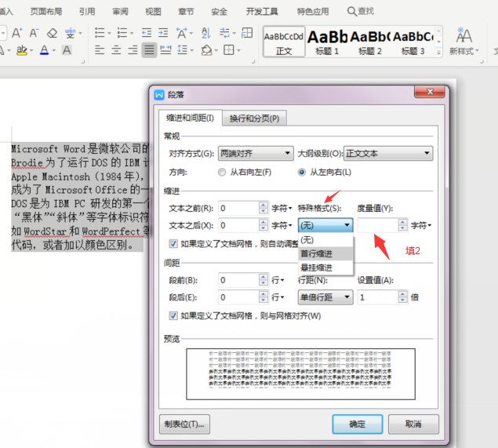Click paragraph shading paint bucket
The image size is (498, 448).
click(207, 50)
